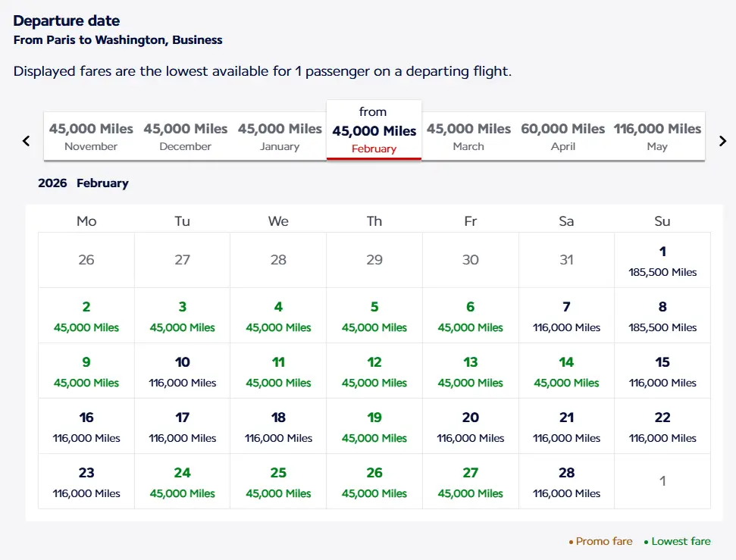Switch to the November month tab
The height and width of the screenshot is (560, 736).
pyautogui.click(x=91, y=136)
